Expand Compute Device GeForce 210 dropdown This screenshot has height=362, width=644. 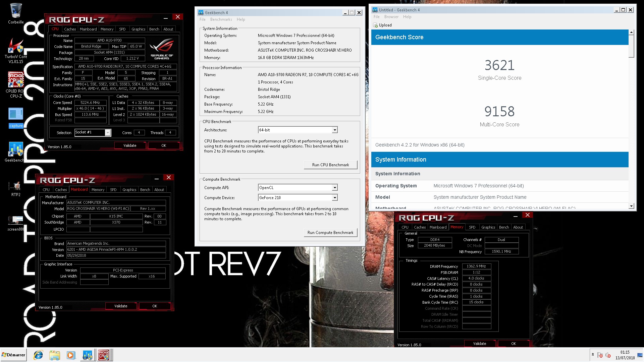[x=334, y=198]
